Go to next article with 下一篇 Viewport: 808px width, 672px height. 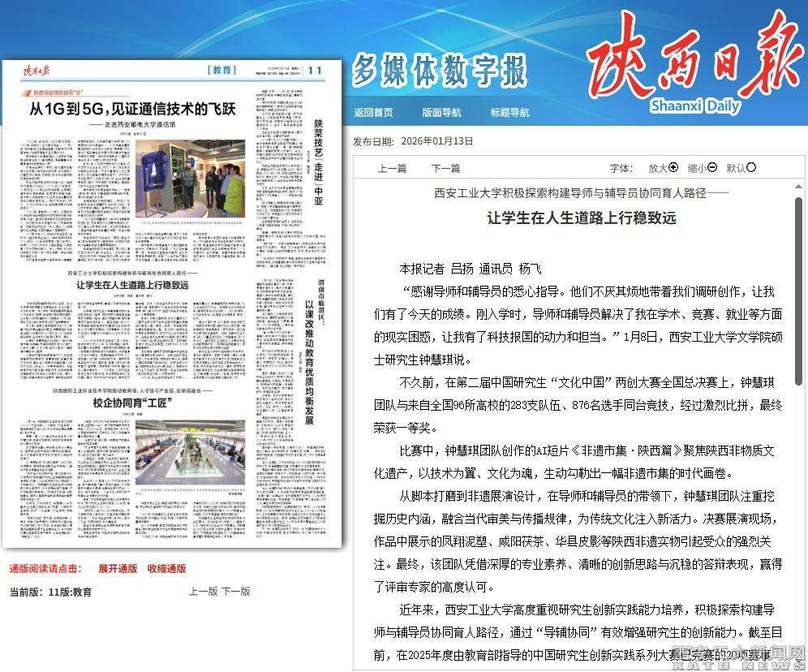click(x=445, y=169)
